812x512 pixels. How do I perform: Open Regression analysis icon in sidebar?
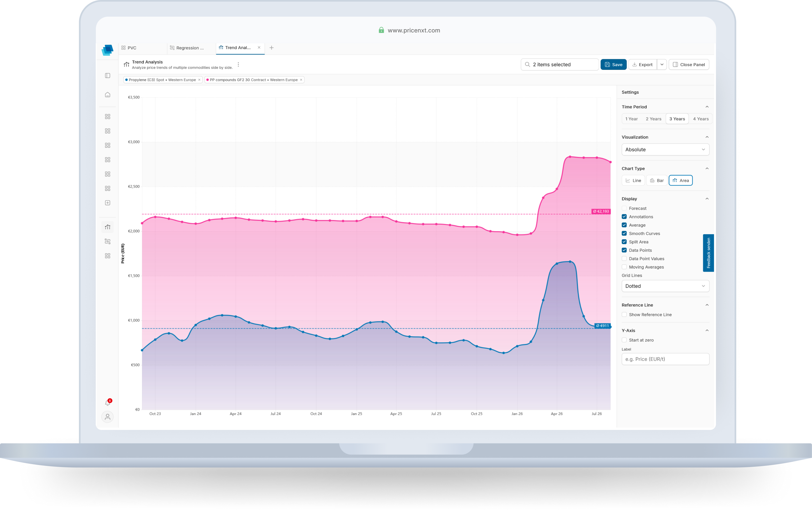coord(108,241)
